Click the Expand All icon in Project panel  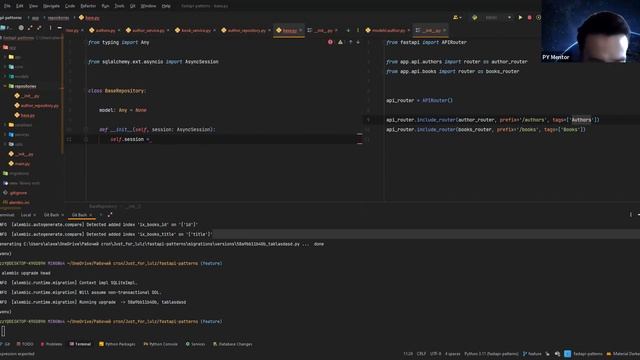point(30,28)
